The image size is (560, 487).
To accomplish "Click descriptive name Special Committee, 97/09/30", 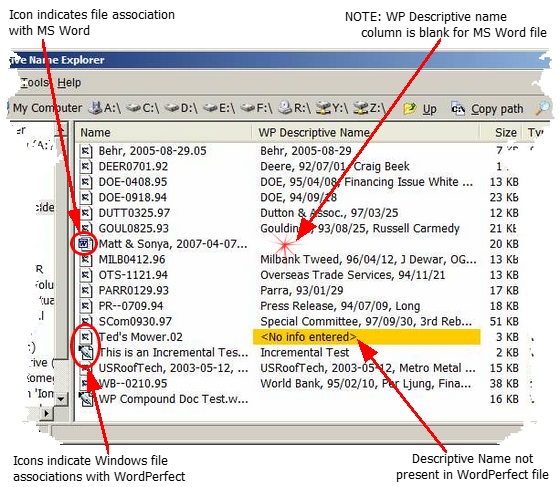I will pos(366,322).
